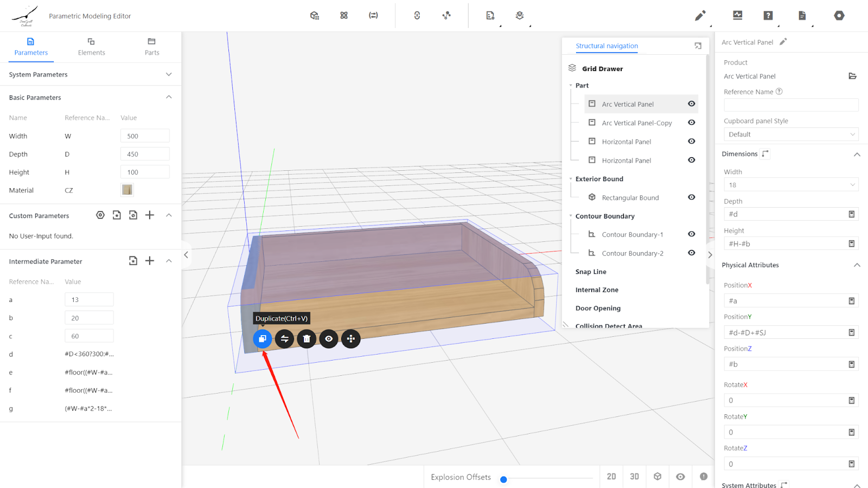Viewport: 868px width, 488px height.
Task: Click the Material color swatch
Action: tap(127, 190)
